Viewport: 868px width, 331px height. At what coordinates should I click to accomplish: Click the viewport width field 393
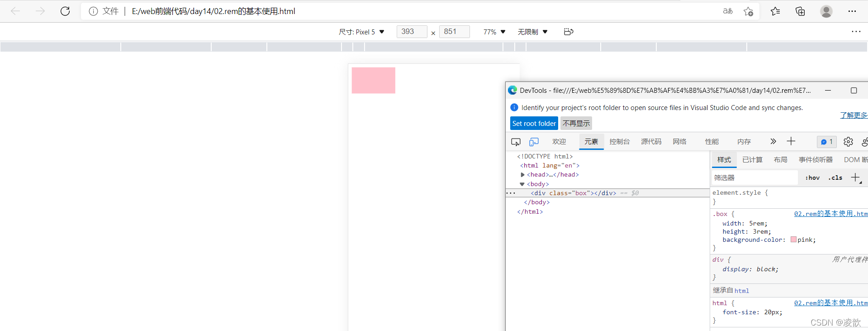tap(412, 32)
